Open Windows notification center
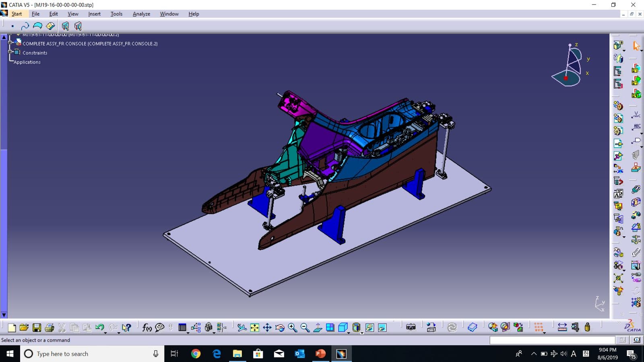Viewport: 644px width, 362px height. point(631,354)
